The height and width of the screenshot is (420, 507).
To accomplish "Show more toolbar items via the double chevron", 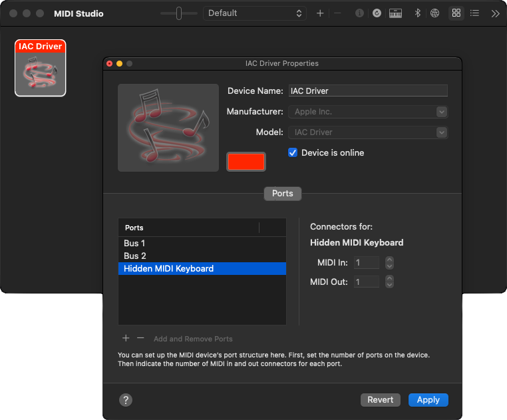I will coord(495,13).
